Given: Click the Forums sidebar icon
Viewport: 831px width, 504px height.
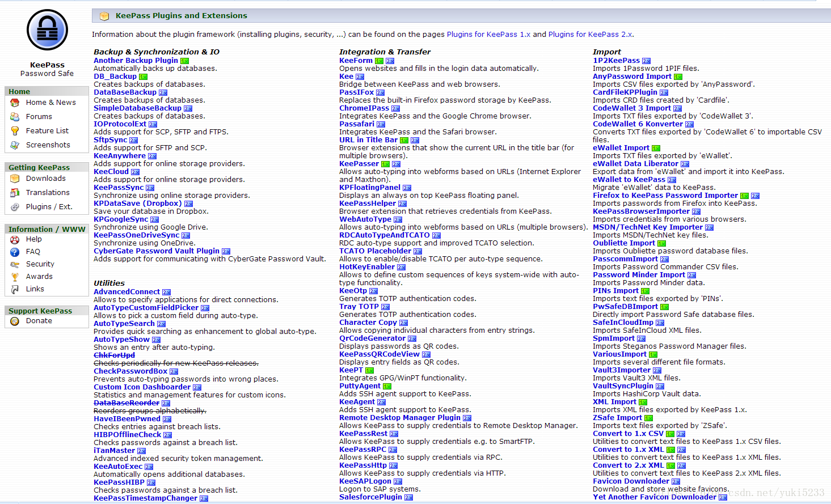Looking at the screenshot, I should [15, 117].
